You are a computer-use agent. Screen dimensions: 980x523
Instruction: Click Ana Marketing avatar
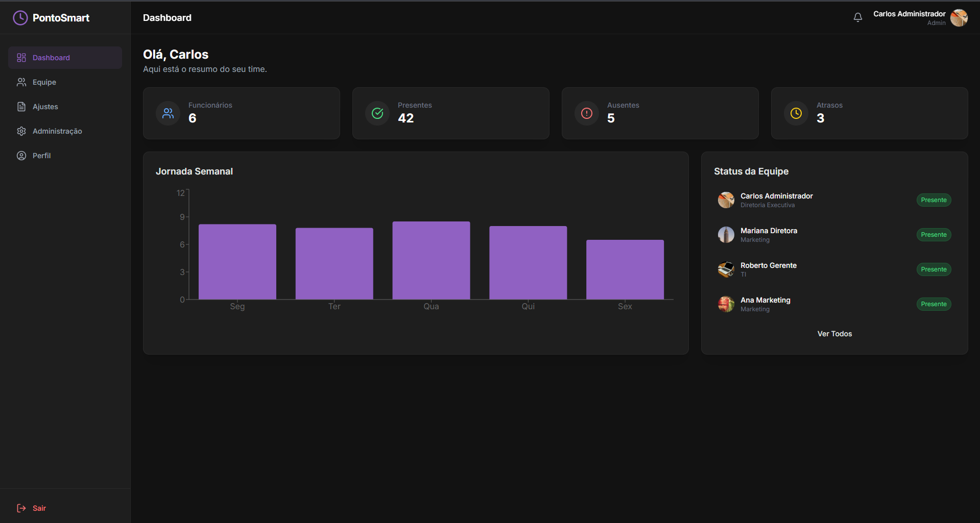click(x=726, y=304)
